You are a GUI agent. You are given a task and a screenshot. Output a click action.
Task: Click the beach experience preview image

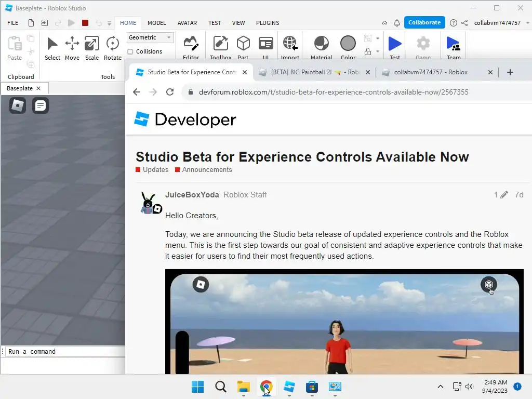344,322
